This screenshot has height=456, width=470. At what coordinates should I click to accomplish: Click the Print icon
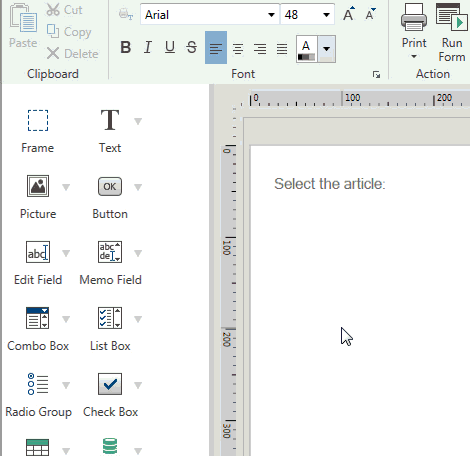pyautogui.click(x=414, y=17)
